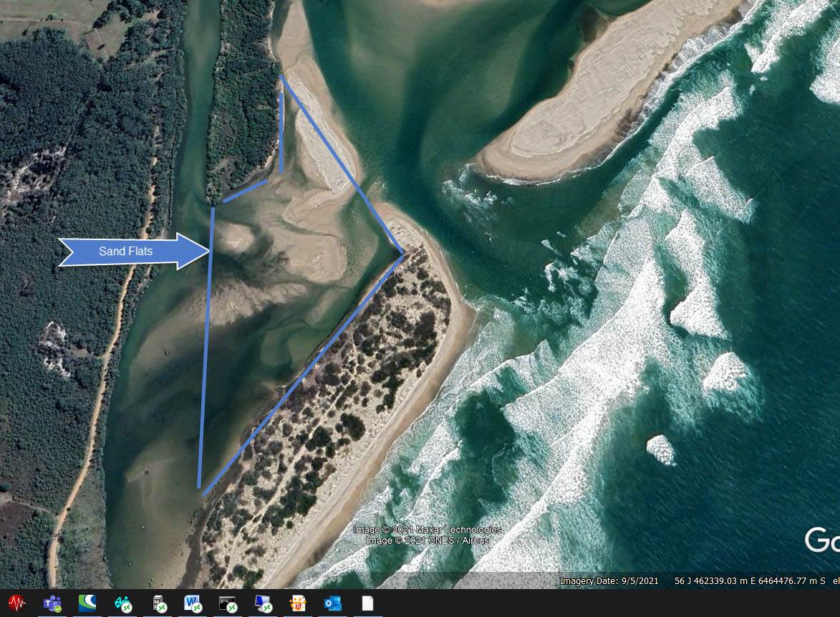Image resolution: width=840 pixels, height=617 pixels.
Task: Launch the blue-green swoosh app in taskbar
Action: [87, 603]
